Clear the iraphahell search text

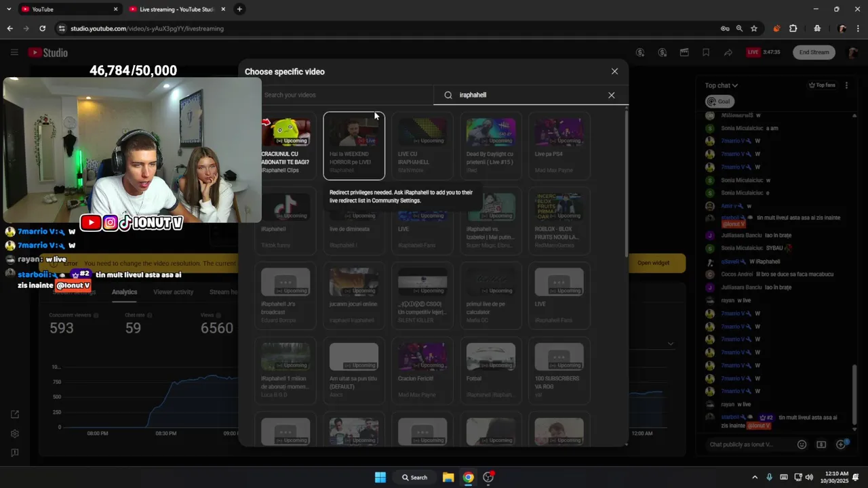611,95
